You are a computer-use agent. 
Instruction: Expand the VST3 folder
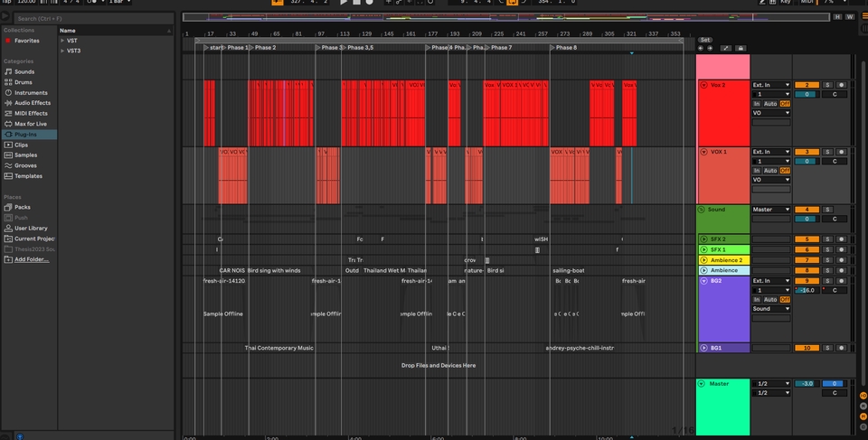pyautogui.click(x=62, y=51)
